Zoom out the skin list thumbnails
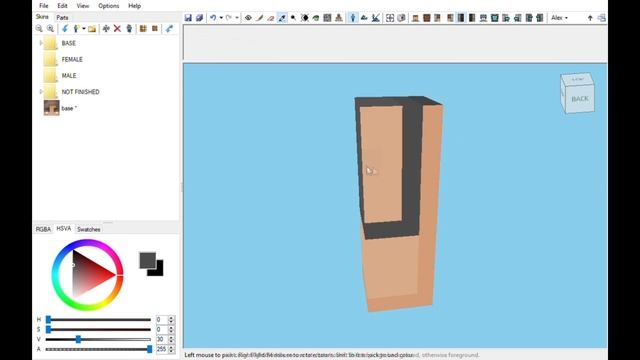The image size is (640, 360). tap(39, 29)
